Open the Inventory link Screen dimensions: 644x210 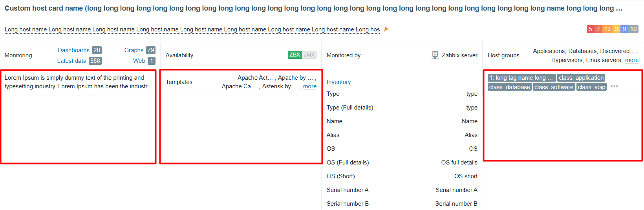pos(338,82)
